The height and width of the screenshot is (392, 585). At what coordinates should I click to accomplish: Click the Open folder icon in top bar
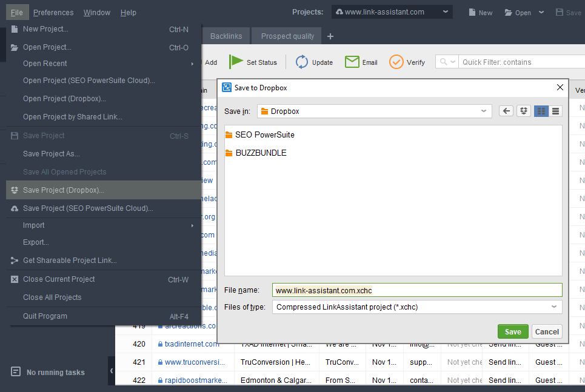pos(508,12)
